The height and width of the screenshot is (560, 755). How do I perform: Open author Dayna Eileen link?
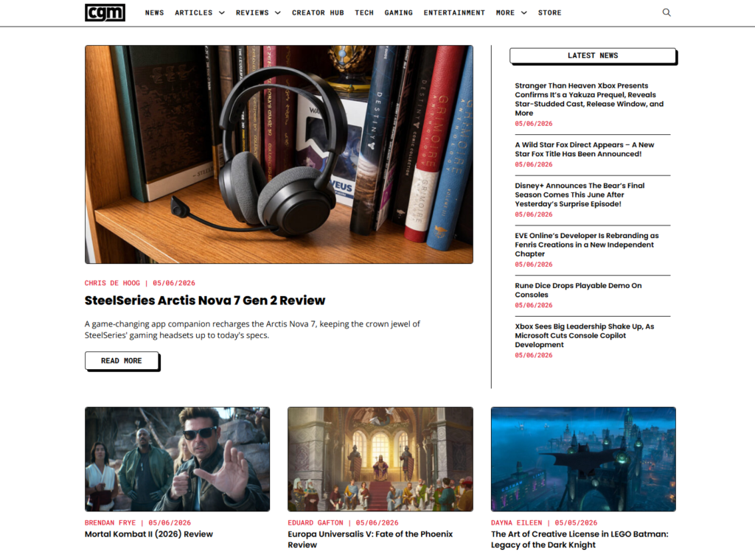pyautogui.click(x=516, y=523)
